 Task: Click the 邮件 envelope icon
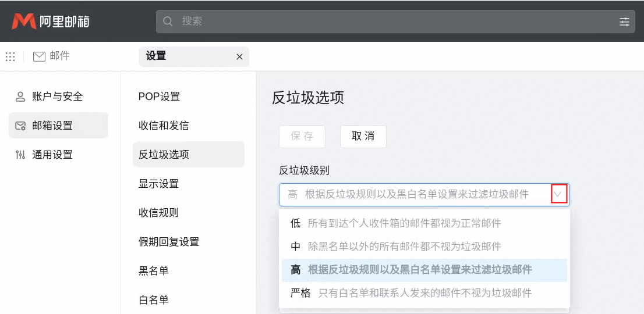pyautogui.click(x=39, y=56)
